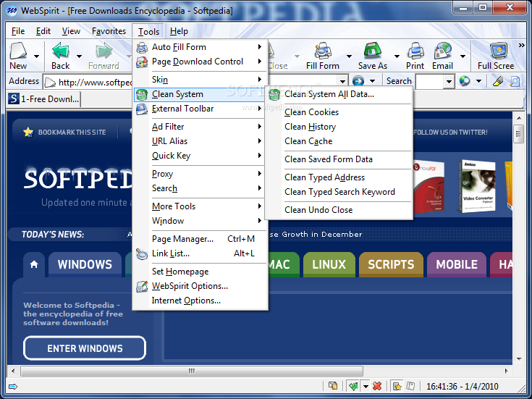Click the magnifier find icon in search bar
The image size is (532, 399).
click(x=515, y=81)
